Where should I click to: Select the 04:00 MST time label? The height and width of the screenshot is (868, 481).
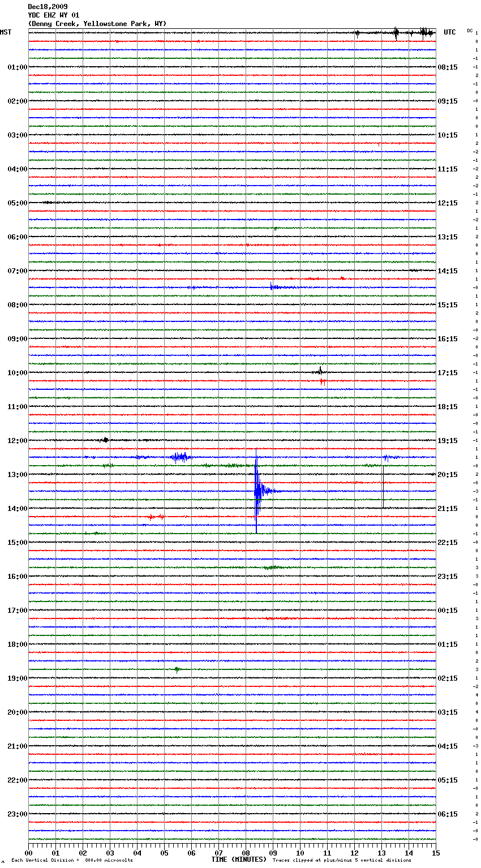[x=18, y=169]
